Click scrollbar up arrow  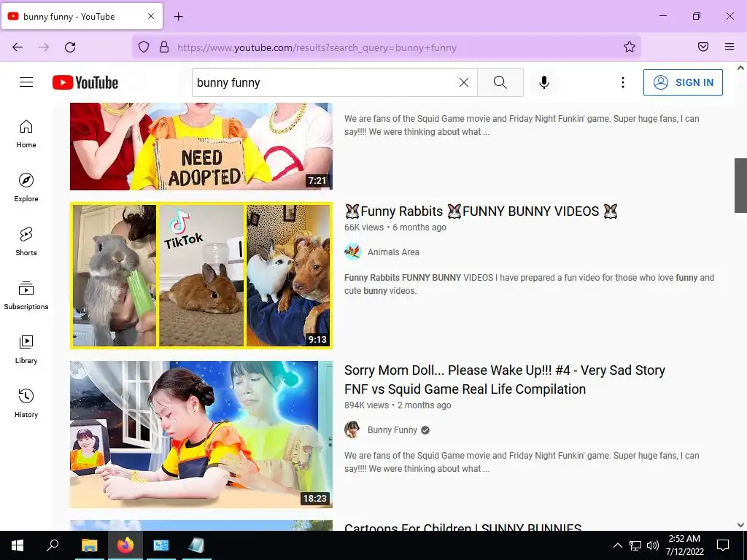click(x=740, y=68)
